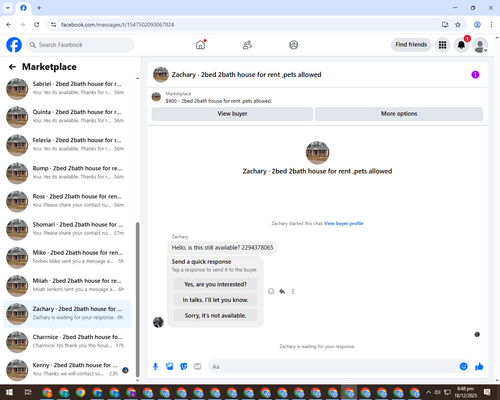
Task: Click the large listing photo in chat center
Action: [317, 152]
